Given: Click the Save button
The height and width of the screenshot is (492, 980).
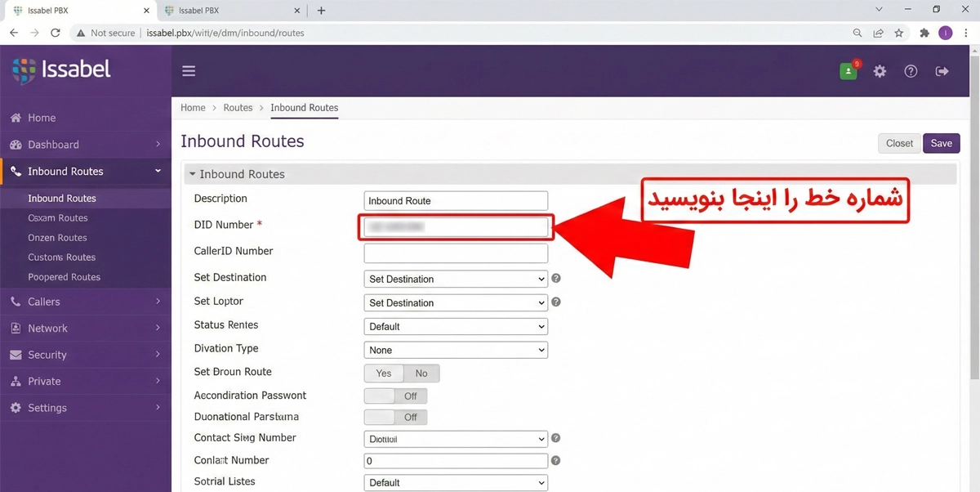Looking at the screenshot, I should coord(942,143).
